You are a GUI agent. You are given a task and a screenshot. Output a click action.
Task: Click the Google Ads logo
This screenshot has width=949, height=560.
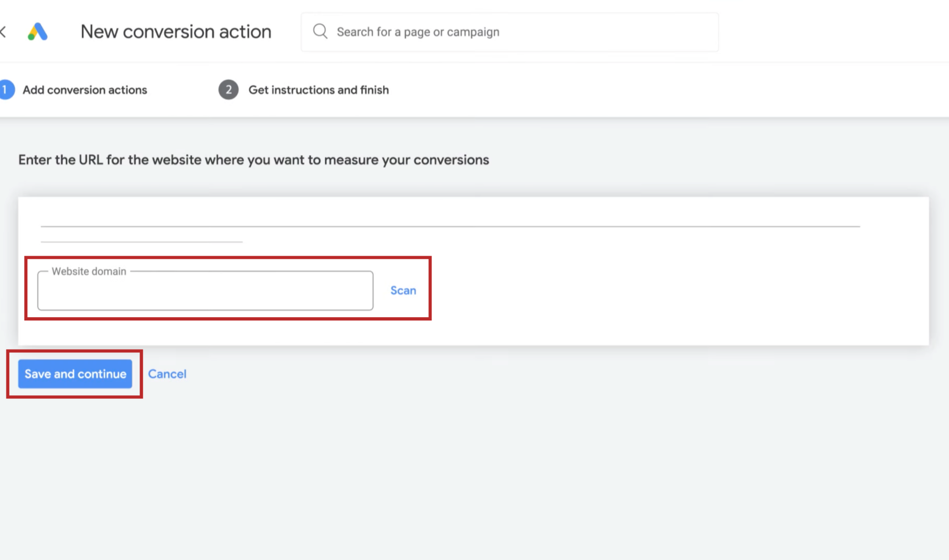[38, 31]
